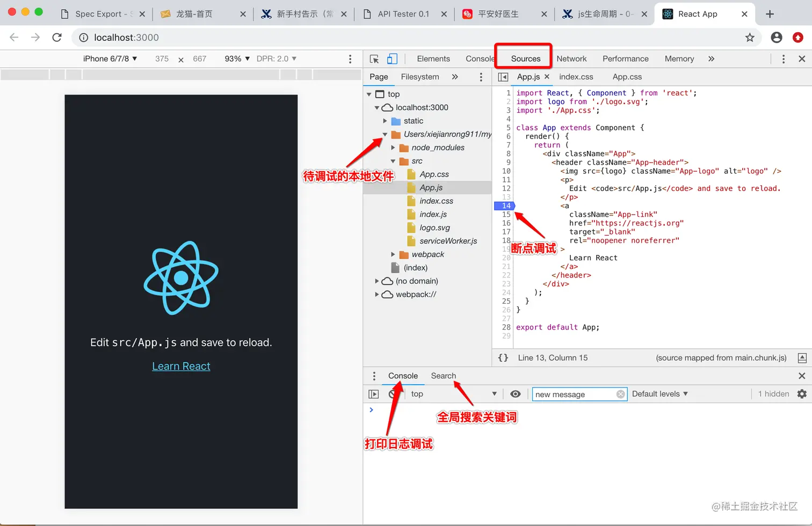Viewport: 812px width, 526px height.
Task: Go back with the browser back arrow
Action: click(14, 37)
